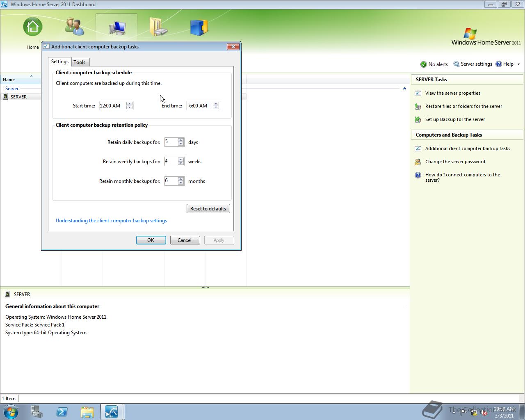Click the Retain weekly backups value field
Screen dimensions: 525x420
pyautogui.click(x=171, y=162)
